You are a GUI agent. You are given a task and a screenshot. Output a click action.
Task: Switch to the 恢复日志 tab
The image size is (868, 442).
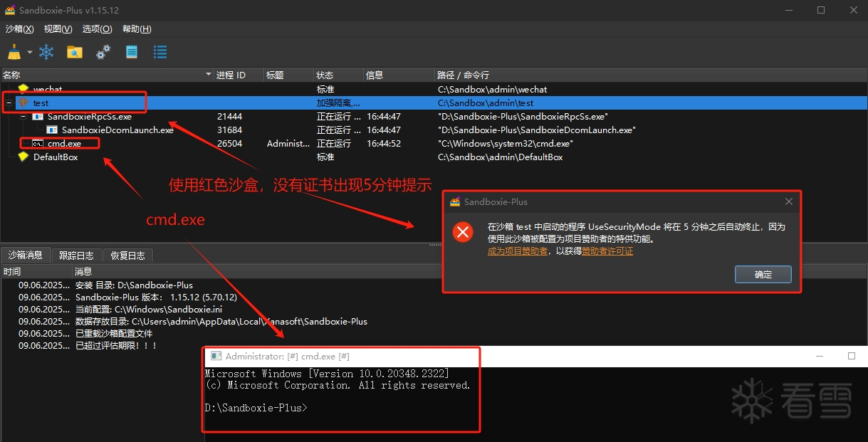(128, 256)
